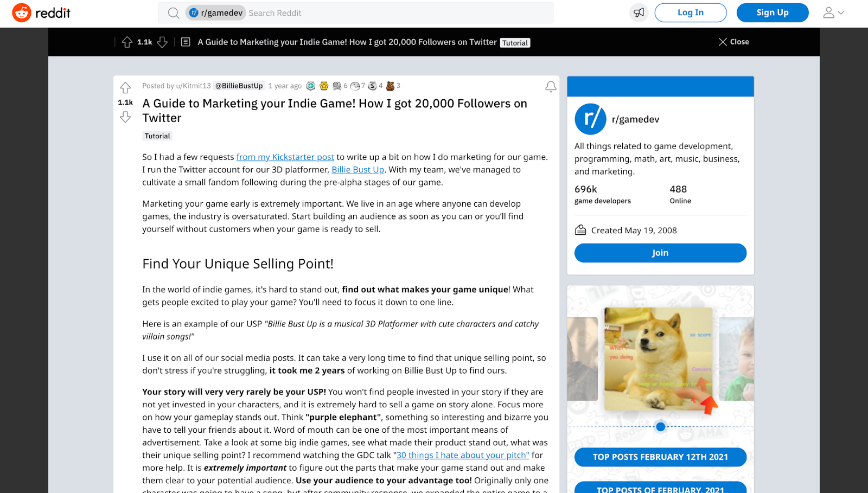Image resolution: width=868 pixels, height=493 pixels.
Task: Toggle post notifications with the bell icon
Action: pyautogui.click(x=551, y=86)
